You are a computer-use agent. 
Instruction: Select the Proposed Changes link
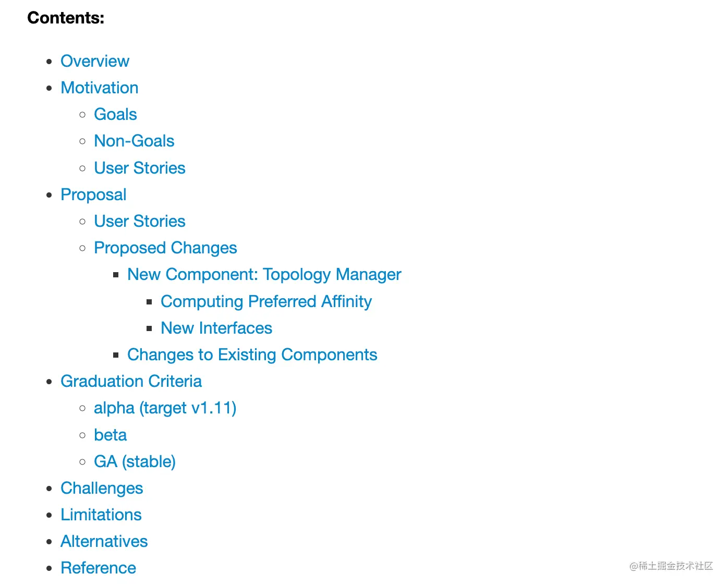coord(165,248)
